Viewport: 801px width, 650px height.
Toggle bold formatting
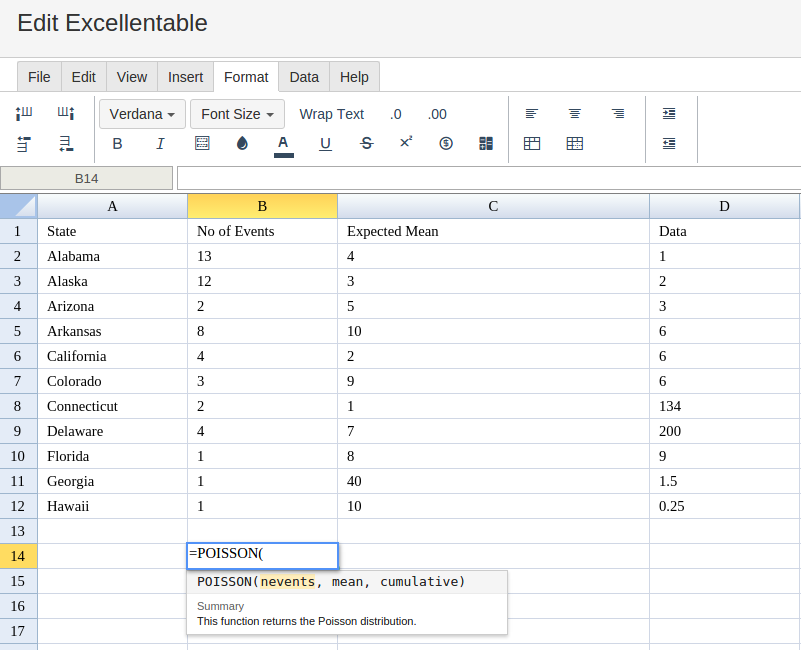click(117, 144)
